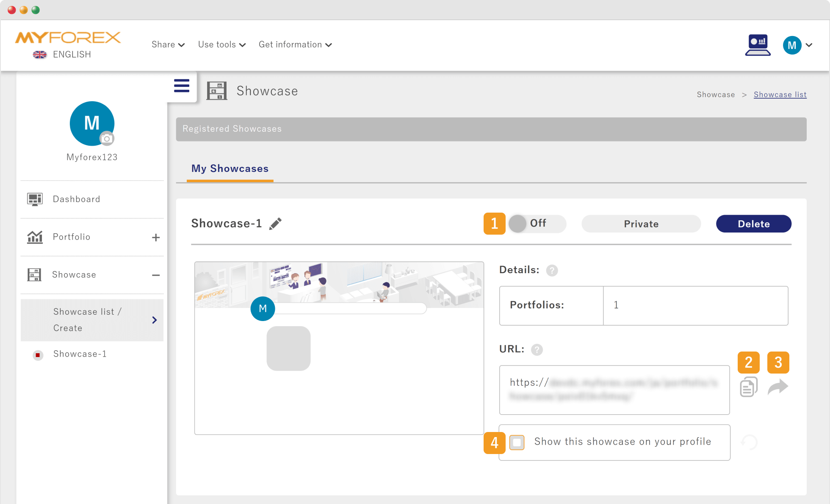Viewport: 830px width, 504px height.
Task: Click the showcase URL text field
Action: click(614, 390)
